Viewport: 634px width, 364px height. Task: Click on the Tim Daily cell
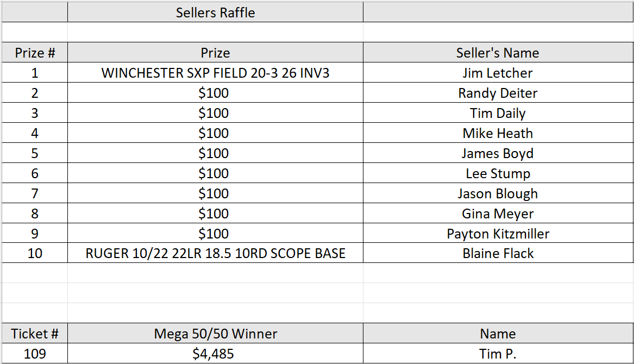(498, 113)
